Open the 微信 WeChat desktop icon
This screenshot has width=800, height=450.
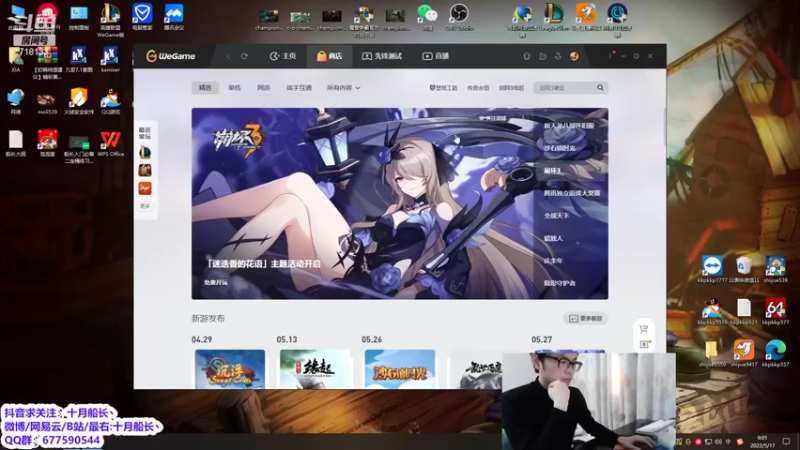428,17
